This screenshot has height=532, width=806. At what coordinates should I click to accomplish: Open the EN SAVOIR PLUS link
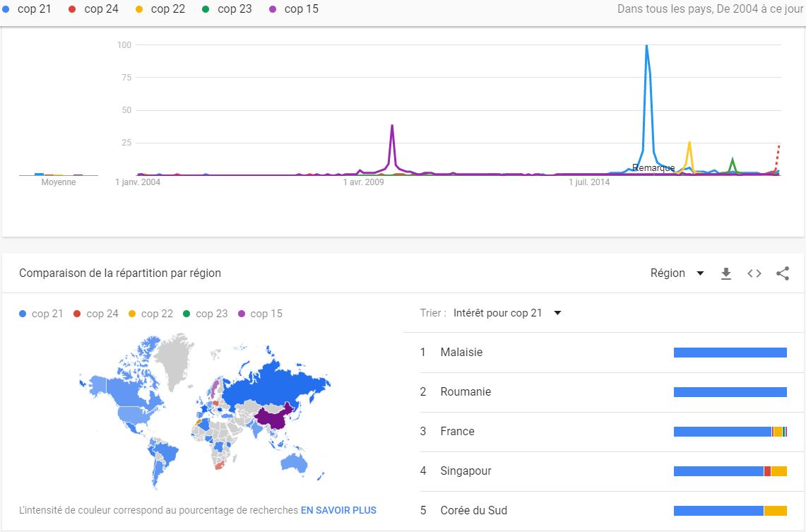338,510
